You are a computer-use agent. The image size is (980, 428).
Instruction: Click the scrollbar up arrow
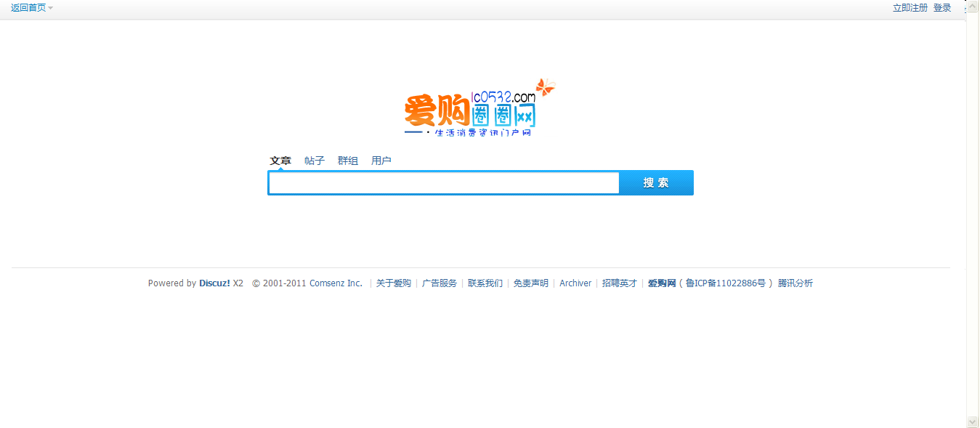click(x=973, y=6)
